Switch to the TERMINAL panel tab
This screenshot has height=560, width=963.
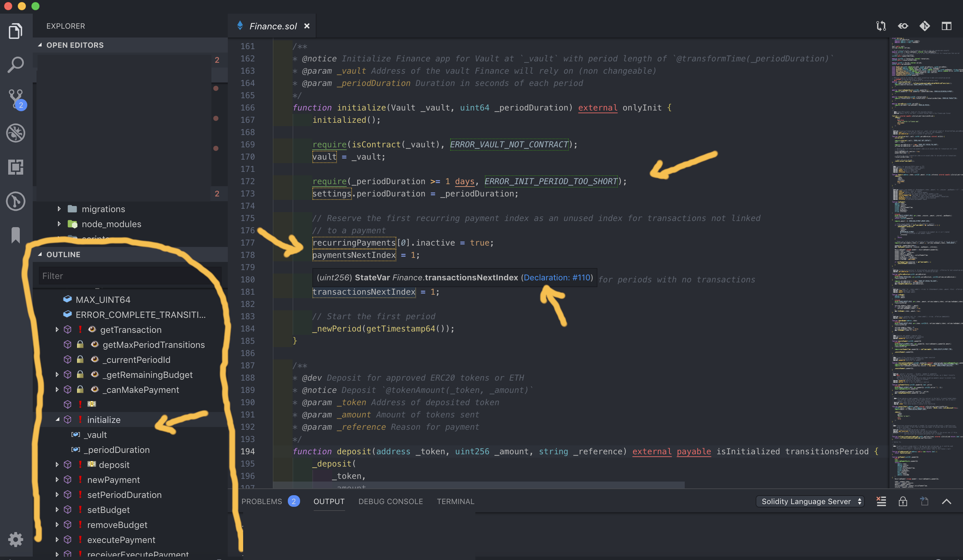click(x=455, y=501)
